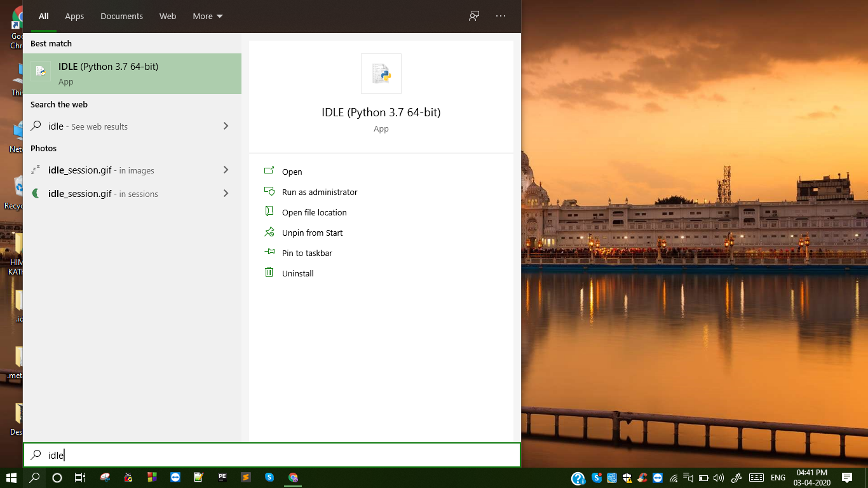Click the Cortana circle icon in taskbar
Screen dimensions: 868x488
pyautogui.click(x=57, y=478)
